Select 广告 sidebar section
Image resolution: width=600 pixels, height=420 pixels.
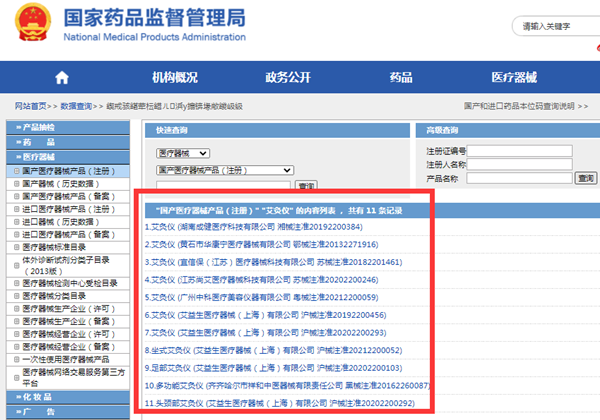(68, 412)
